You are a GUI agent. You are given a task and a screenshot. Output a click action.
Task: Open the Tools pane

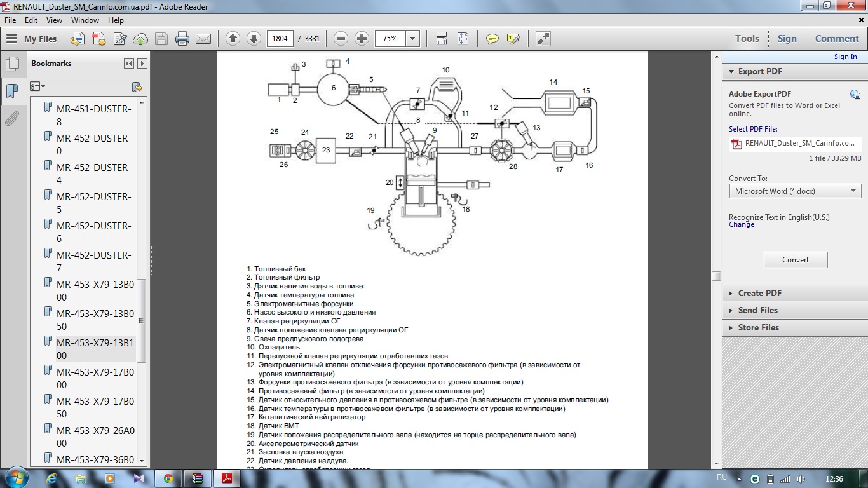pyautogui.click(x=747, y=39)
